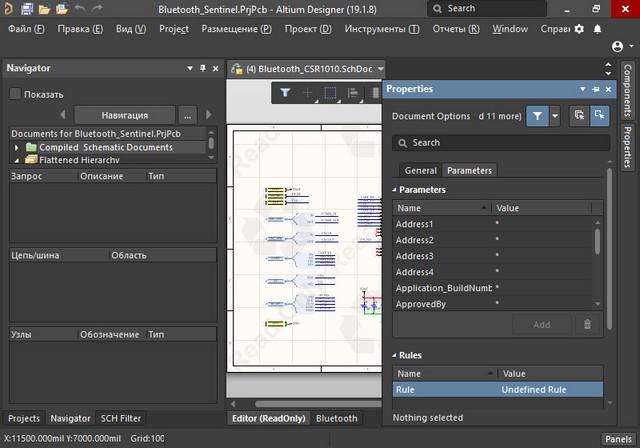Click the align objects tool in schematic toolbar
The width and height of the screenshot is (640, 448).
point(353,93)
